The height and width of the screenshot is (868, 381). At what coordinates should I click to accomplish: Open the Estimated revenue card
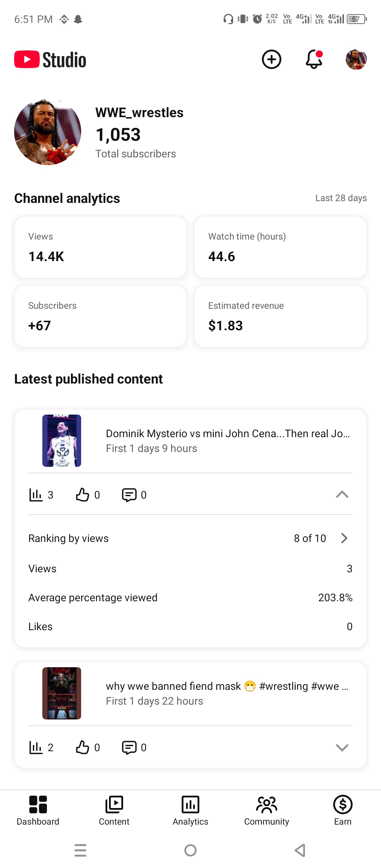[x=280, y=316]
